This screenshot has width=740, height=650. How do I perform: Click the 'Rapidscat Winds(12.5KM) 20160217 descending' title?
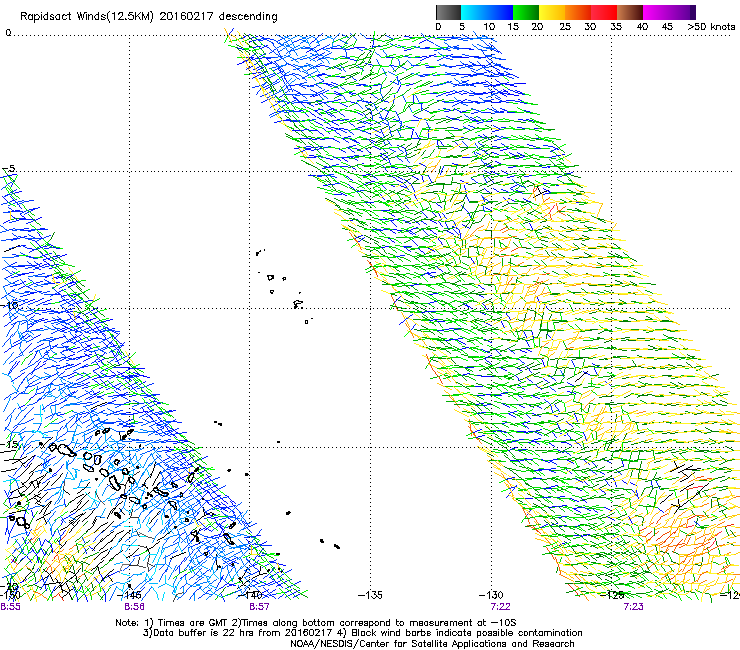(149, 16)
